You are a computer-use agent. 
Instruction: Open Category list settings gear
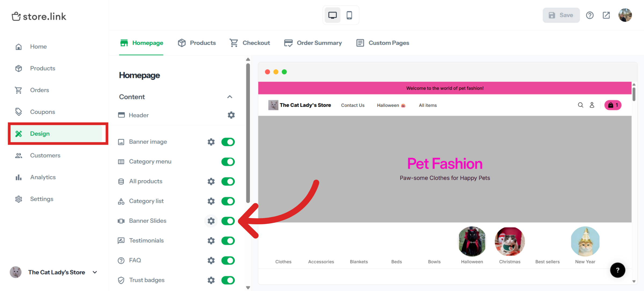(x=211, y=201)
